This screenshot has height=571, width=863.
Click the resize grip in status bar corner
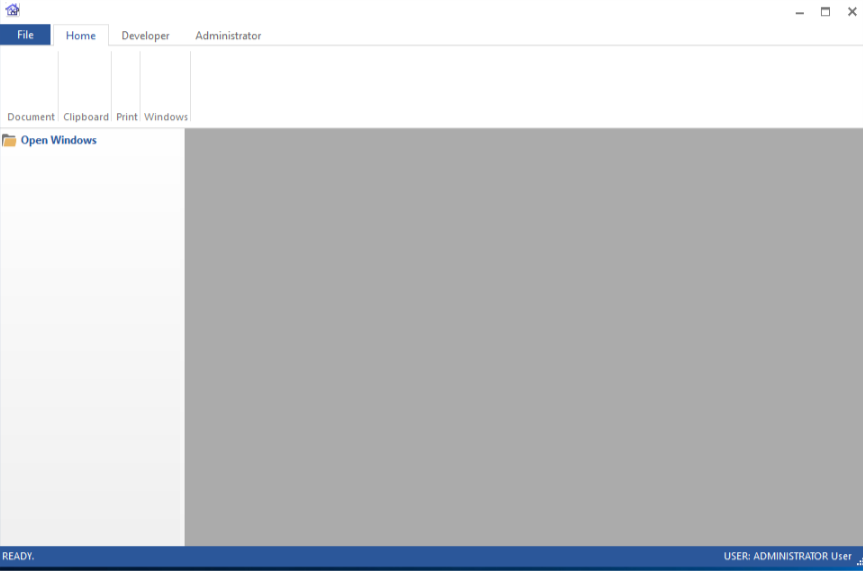[x=859, y=562]
